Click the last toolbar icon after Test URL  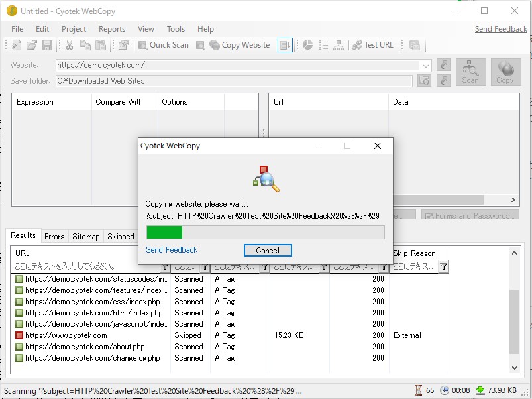click(415, 45)
